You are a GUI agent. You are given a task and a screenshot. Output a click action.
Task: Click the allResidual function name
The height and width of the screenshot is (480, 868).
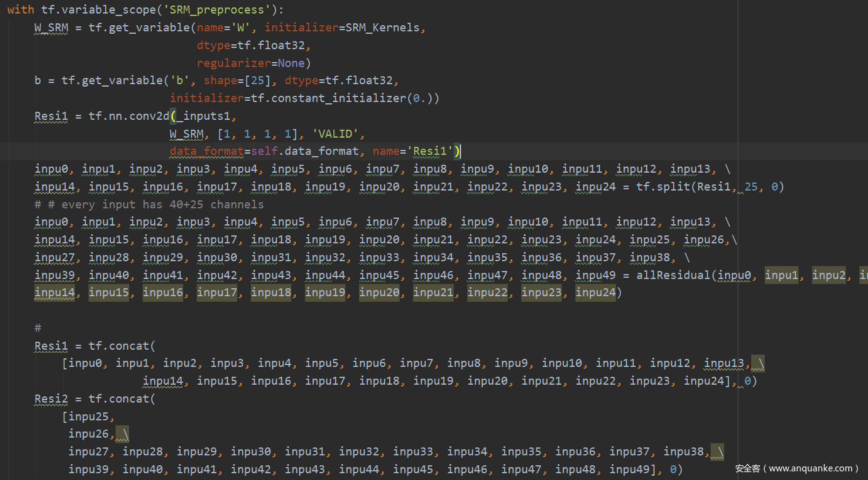pyautogui.click(x=673, y=275)
